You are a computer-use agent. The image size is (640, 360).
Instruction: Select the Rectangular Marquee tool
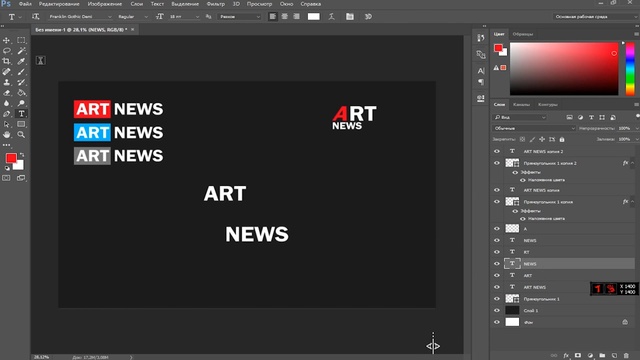21,40
